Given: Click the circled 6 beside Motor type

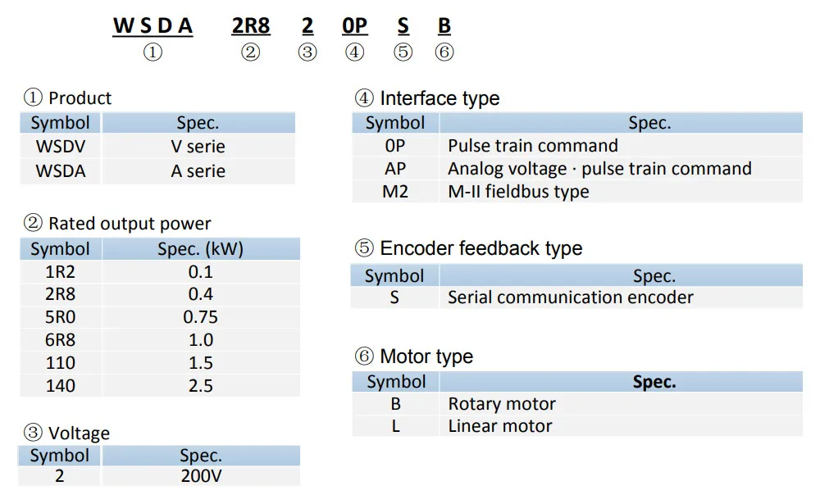Looking at the screenshot, I should click(365, 356).
